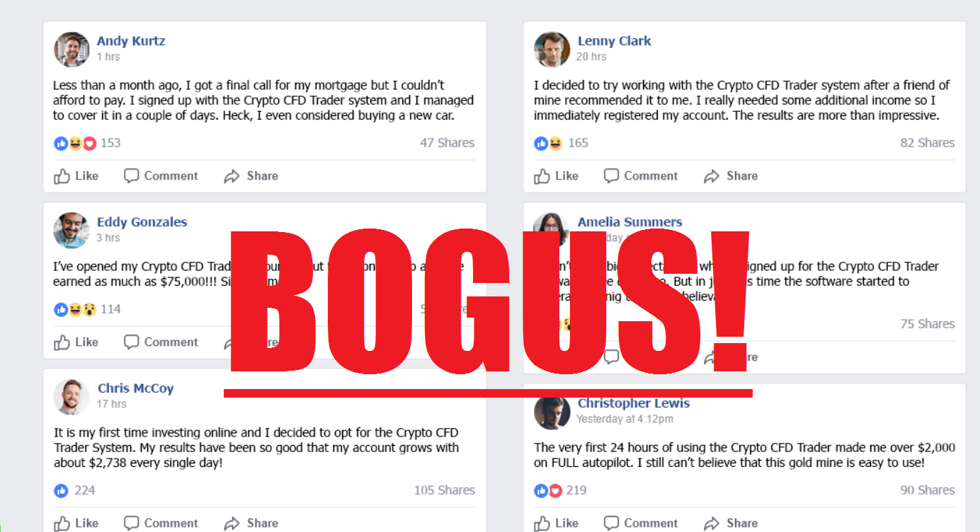Share Chris McCoy's post
The image size is (980, 532).
click(251, 524)
